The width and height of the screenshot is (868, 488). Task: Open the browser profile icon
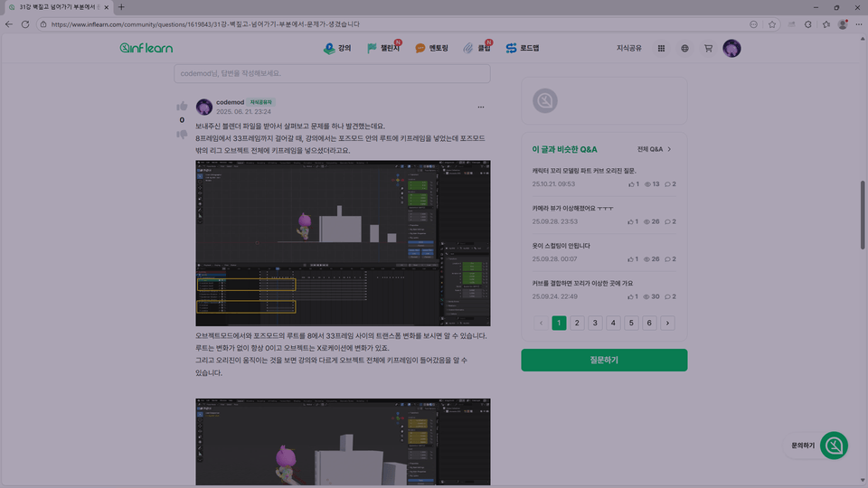pos(843,24)
